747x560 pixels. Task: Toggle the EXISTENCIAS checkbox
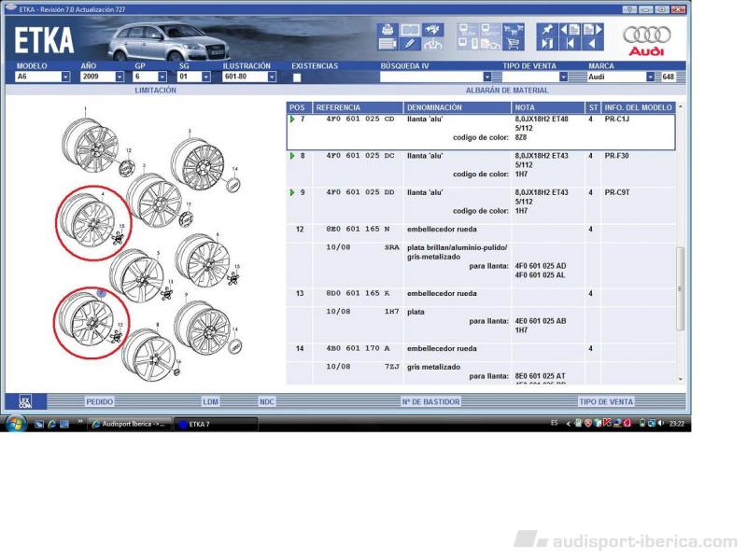click(297, 77)
